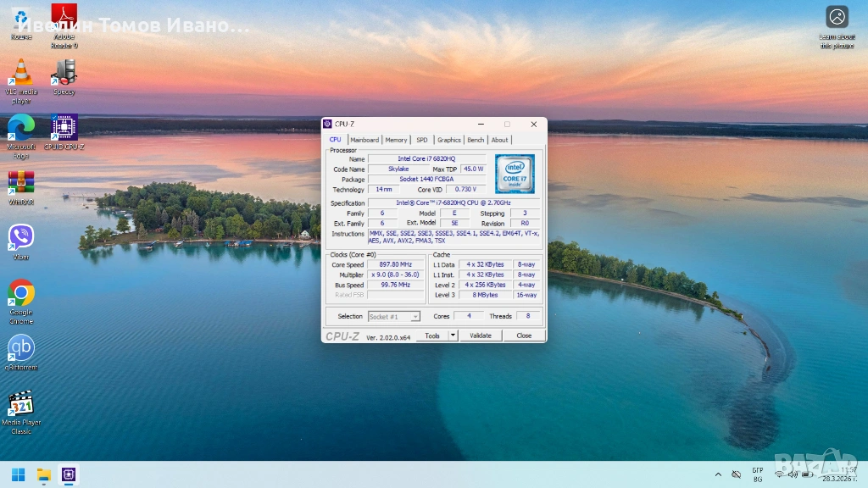Image resolution: width=868 pixels, height=488 pixels.
Task: Click the Instructions list text field
Action: [x=454, y=237]
